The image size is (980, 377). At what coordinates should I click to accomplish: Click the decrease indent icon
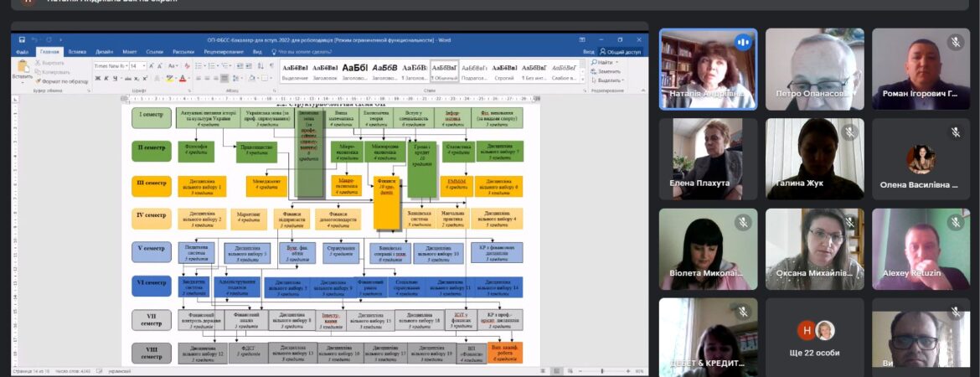(240, 66)
